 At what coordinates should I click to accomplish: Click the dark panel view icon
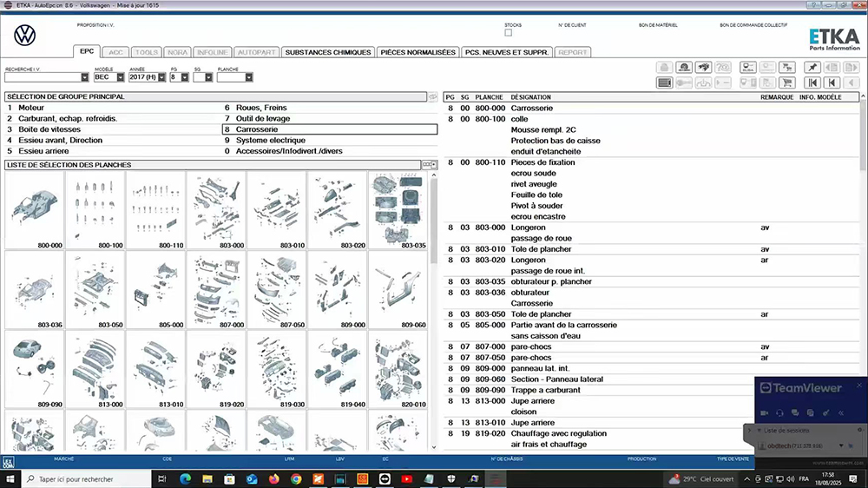pos(664,82)
